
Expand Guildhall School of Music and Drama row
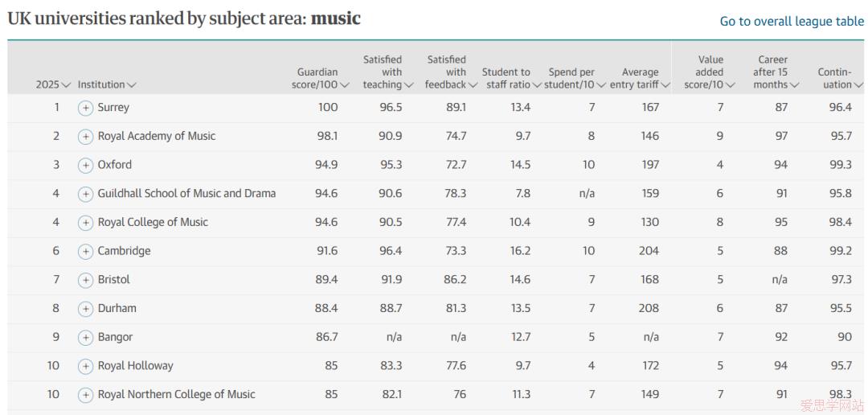[x=85, y=194]
